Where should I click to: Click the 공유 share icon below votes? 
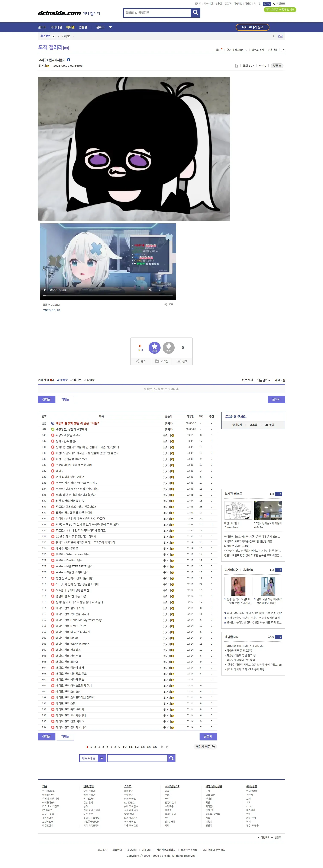click(141, 361)
